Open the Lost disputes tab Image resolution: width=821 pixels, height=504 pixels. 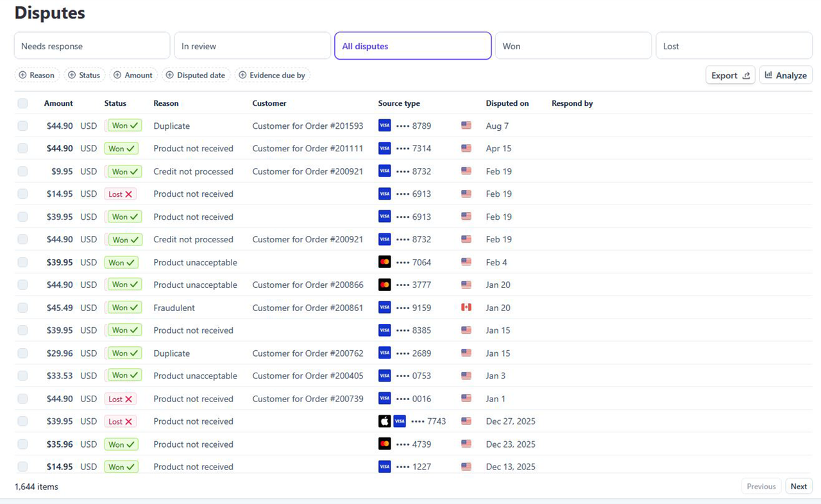pyautogui.click(x=734, y=46)
